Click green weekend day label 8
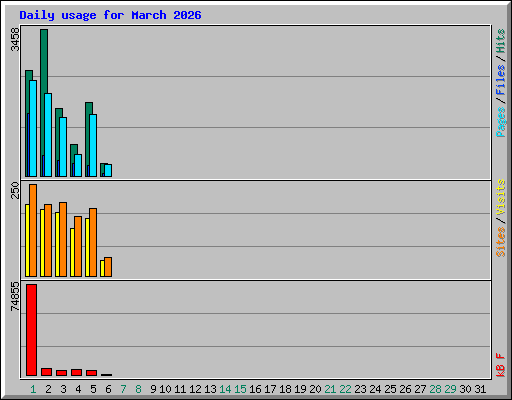The height and width of the screenshot is (400, 512). click(x=138, y=389)
